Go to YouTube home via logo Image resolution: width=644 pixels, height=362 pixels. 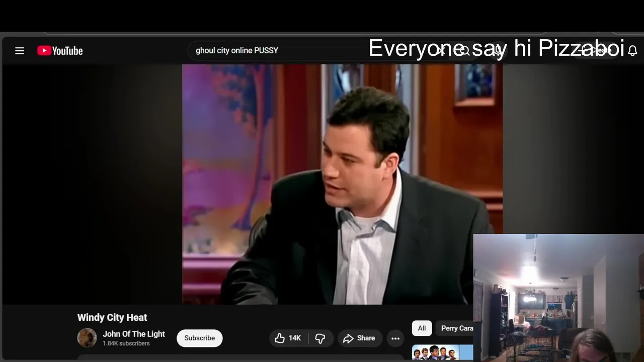pyautogui.click(x=60, y=51)
